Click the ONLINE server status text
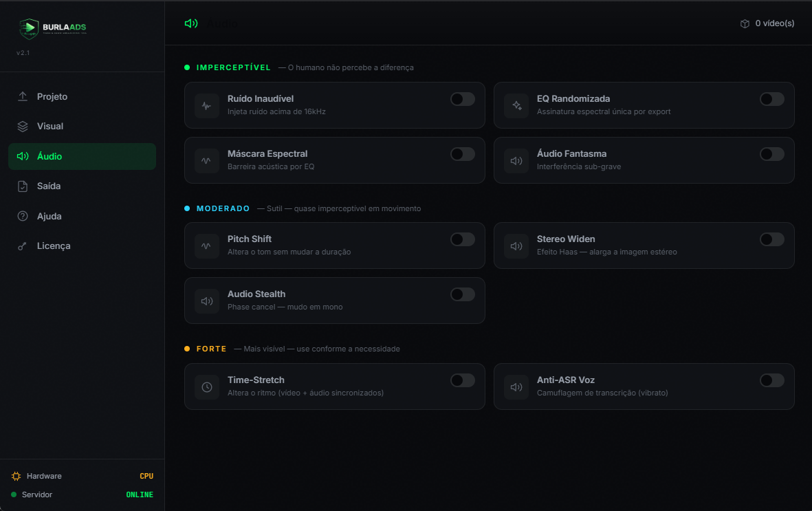The width and height of the screenshot is (812, 511). click(x=140, y=495)
